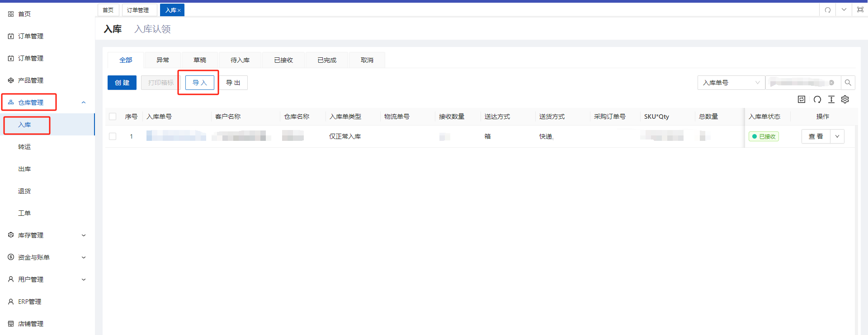
Task: Click the 送货方式 column header
Action: point(552,116)
